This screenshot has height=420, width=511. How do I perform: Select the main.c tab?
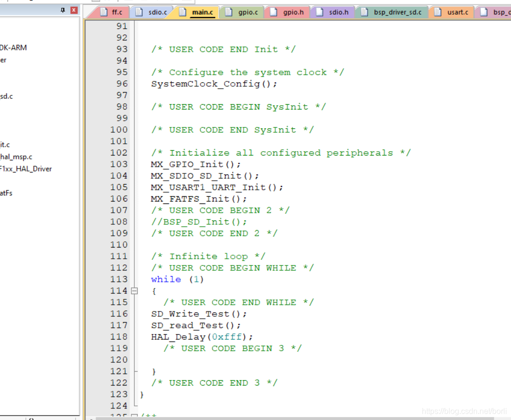[197, 13]
